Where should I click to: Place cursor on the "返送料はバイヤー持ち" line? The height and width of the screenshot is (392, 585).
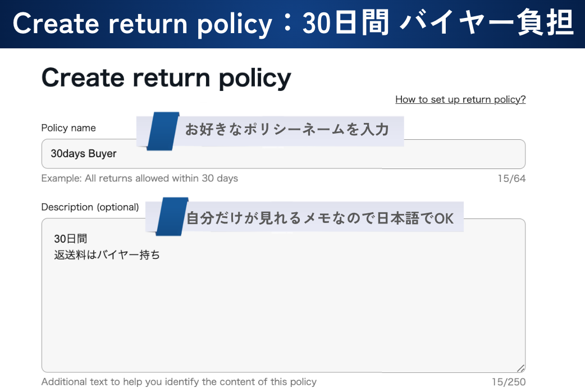click(x=107, y=254)
